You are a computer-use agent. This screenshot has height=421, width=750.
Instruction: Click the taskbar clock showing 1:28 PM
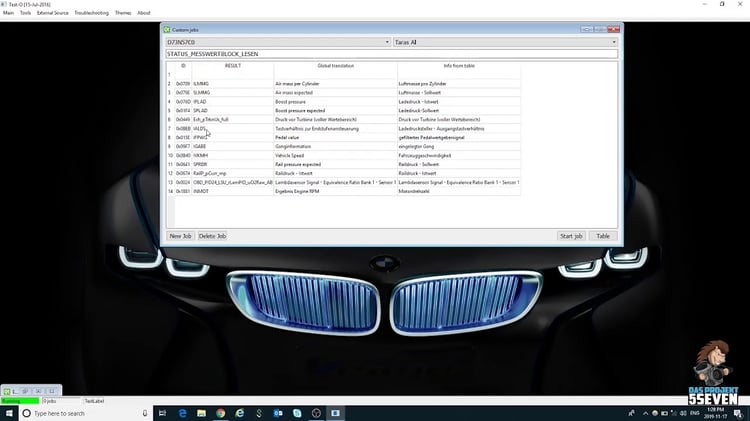[715, 413]
